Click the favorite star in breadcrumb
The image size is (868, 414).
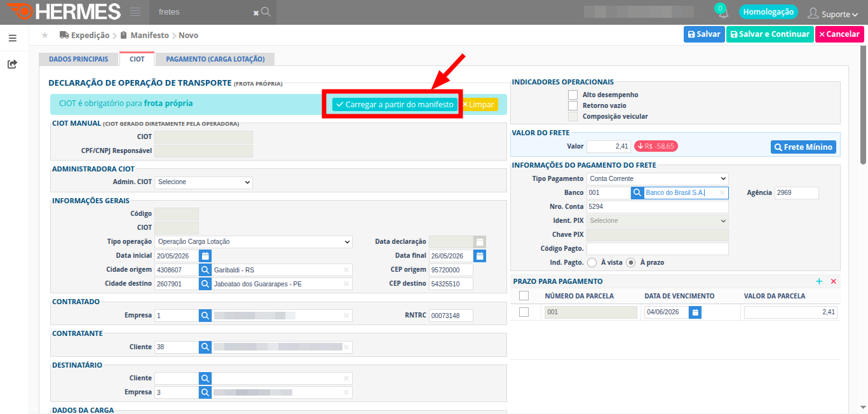click(44, 35)
